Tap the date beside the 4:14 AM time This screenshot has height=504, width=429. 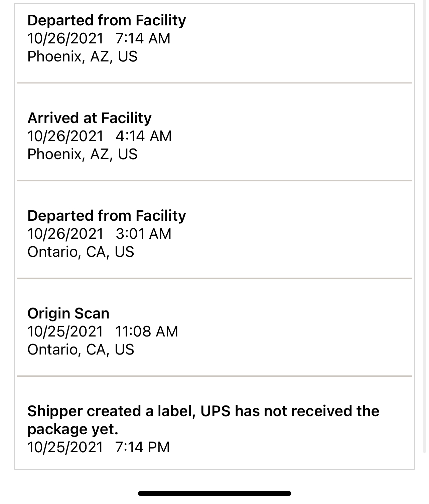[x=65, y=136]
